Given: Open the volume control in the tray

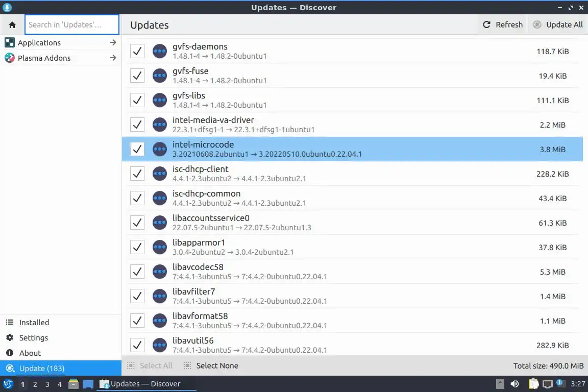Looking at the screenshot, I should coord(515,384).
